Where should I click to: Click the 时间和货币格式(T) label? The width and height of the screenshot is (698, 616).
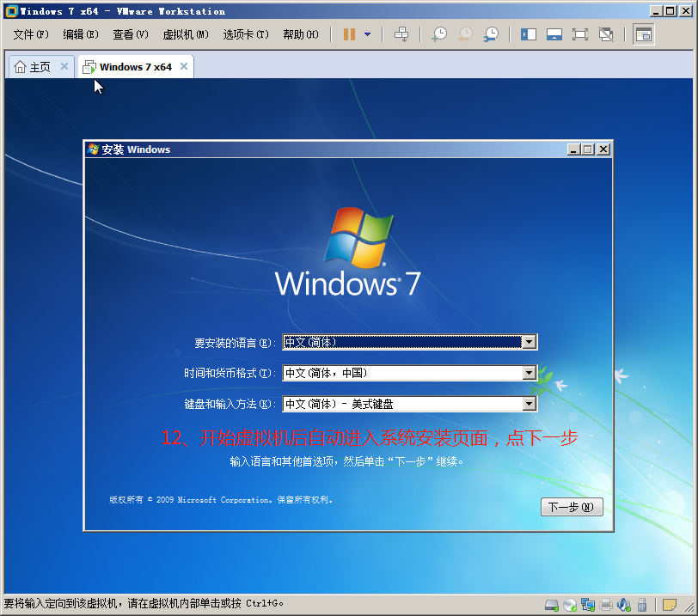[x=230, y=373]
